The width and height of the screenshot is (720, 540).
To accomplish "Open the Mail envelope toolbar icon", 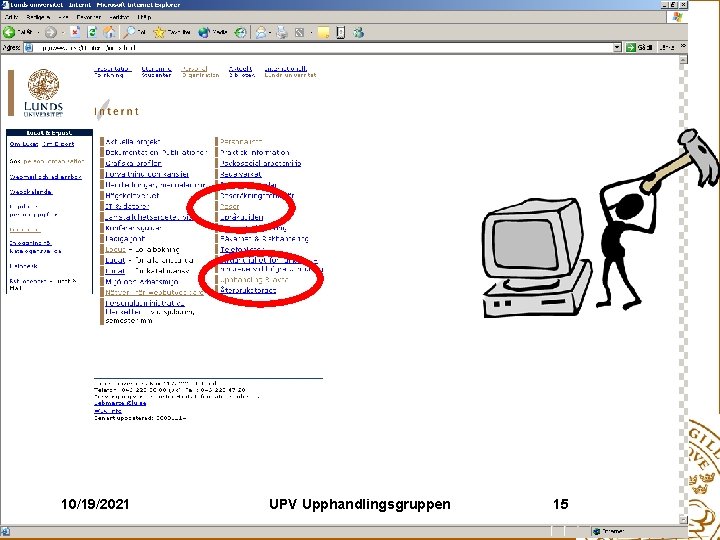I will [x=261, y=32].
